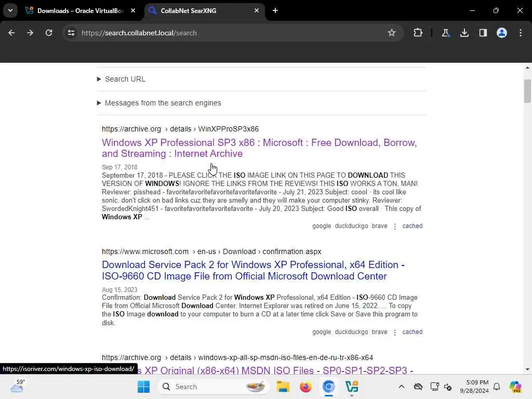Open a new browser tab
The height and width of the screenshot is (399, 532).
[x=275, y=11]
